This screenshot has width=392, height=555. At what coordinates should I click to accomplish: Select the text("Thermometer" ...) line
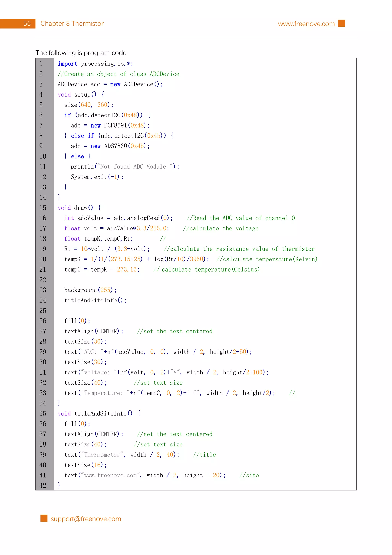(122, 455)
